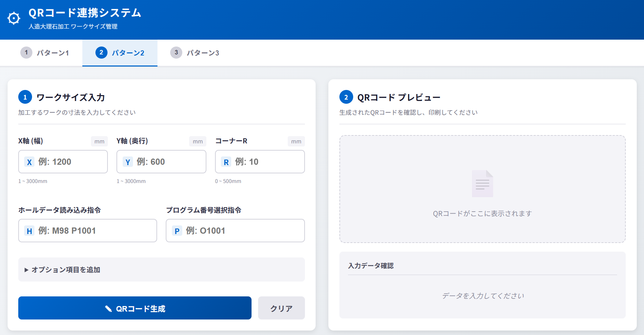This screenshot has width=644, height=335.
Task: Click the H badge for hole data command
Action: point(29,231)
